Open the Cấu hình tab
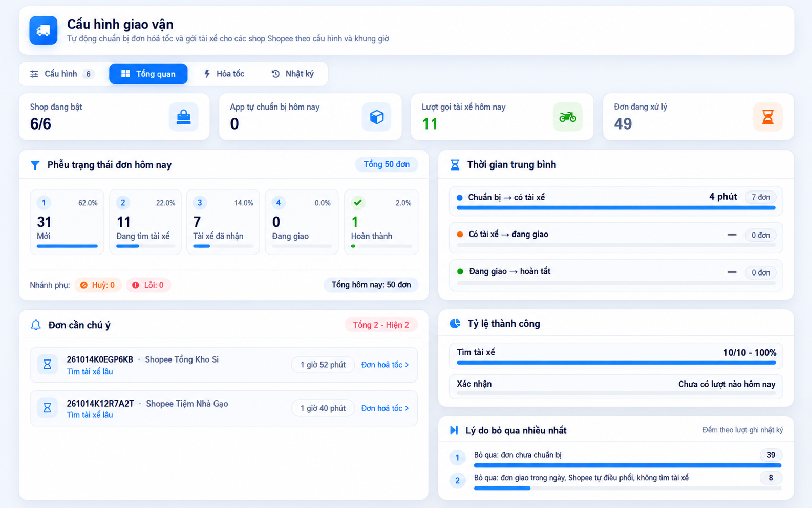 [x=61, y=74]
